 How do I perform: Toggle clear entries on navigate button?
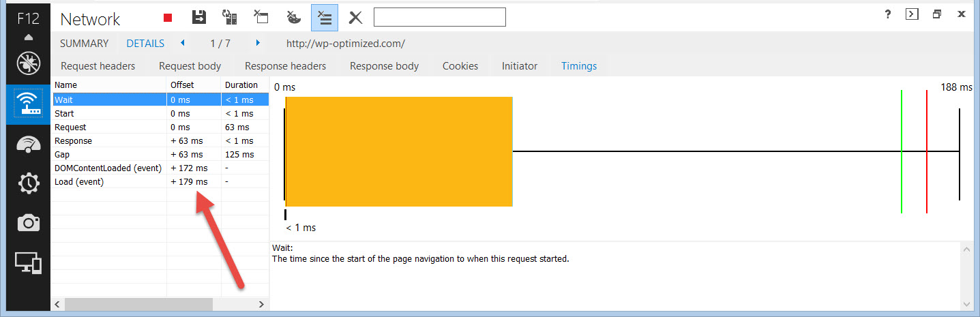tap(325, 18)
